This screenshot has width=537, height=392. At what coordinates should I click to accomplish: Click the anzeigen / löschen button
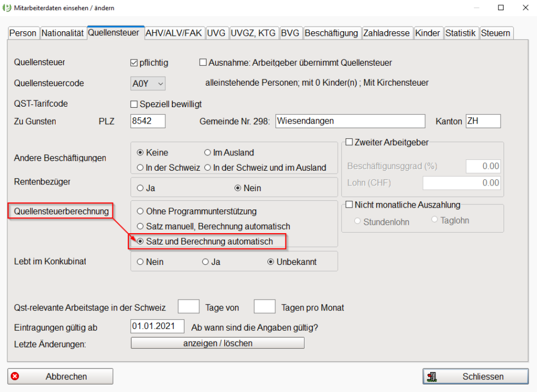tap(217, 343)
